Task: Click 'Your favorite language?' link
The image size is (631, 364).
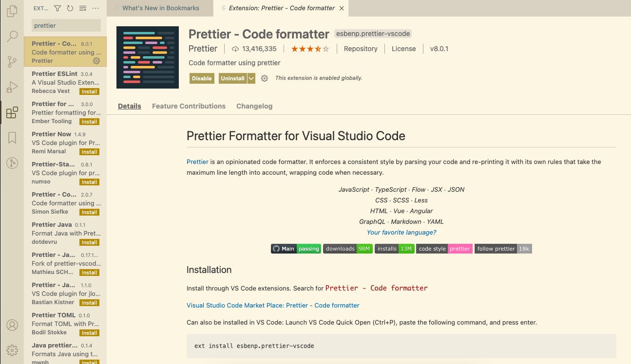Action: tap(402, 232)
